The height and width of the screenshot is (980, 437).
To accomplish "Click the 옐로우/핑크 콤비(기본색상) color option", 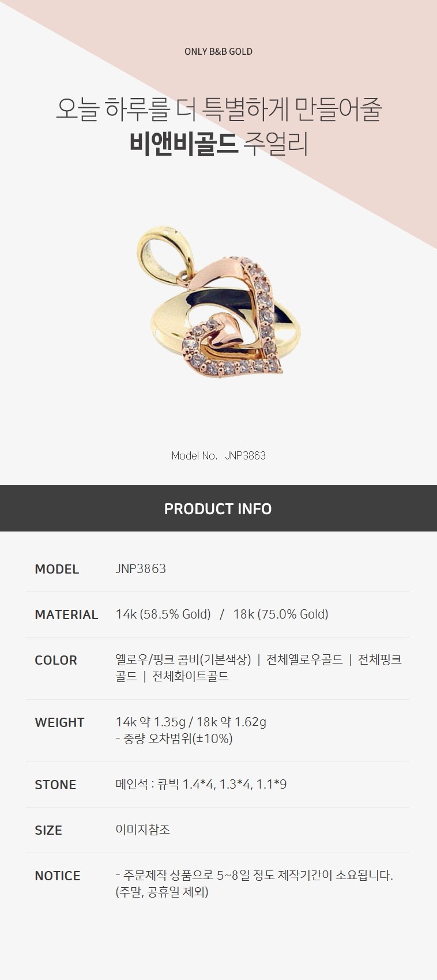I will pos(183,659).
